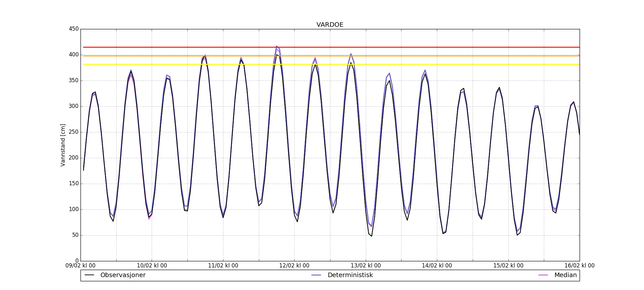
Task: Click the orange horizontal threshold line
Action: click(x=331, y=56)
